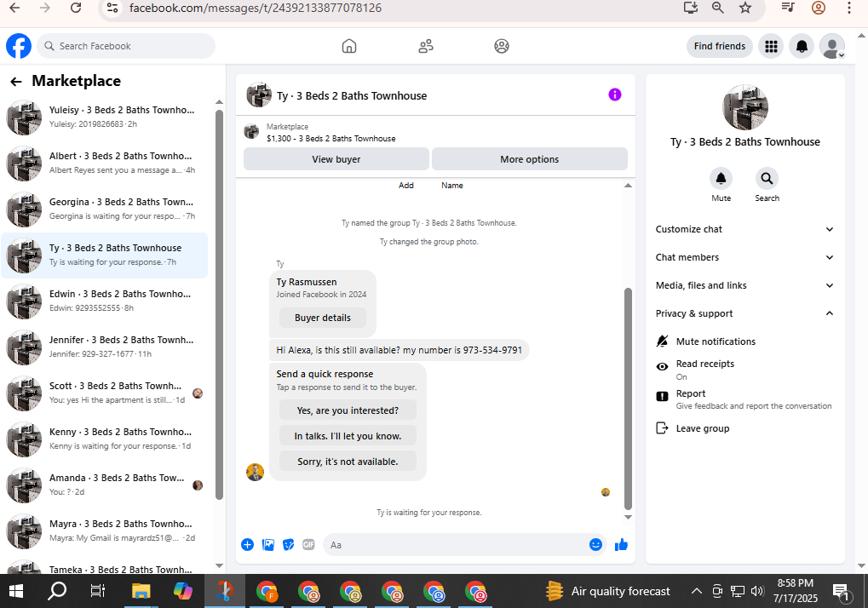Click the Facebook logo icon

click(19, 46)
